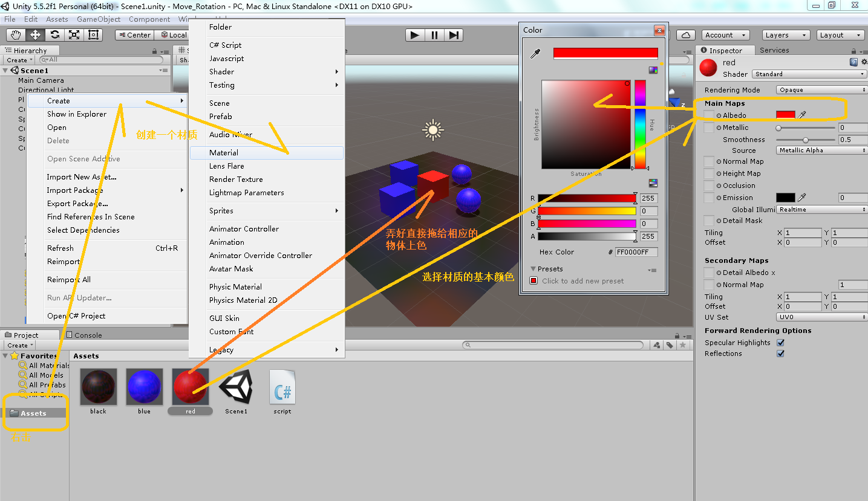Image resolution: width=868 pixels, height=501 pixels.
Task: Select the Move tool
Action: [35, 35]
